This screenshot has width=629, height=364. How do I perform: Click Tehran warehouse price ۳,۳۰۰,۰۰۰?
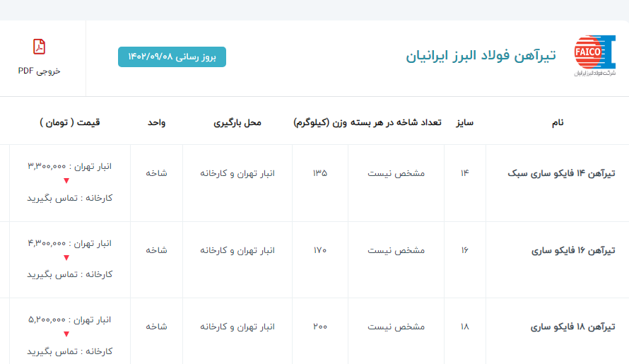tap(69, 166)
